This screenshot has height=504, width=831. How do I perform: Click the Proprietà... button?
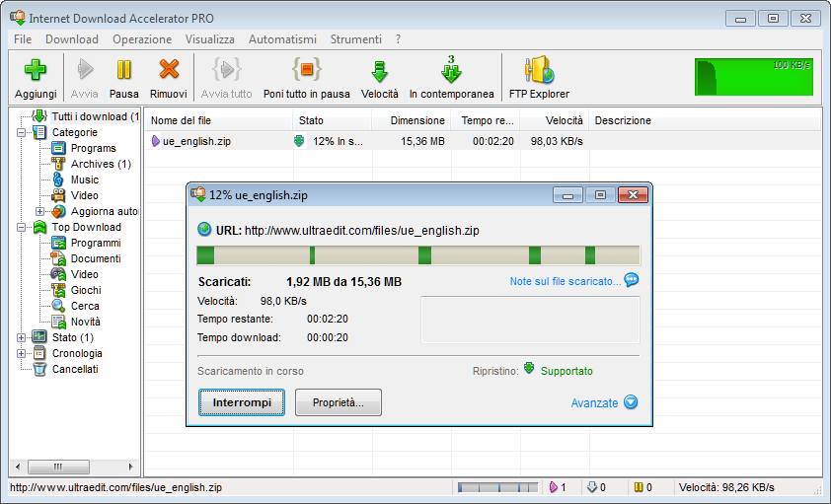[x=339, y=402]
